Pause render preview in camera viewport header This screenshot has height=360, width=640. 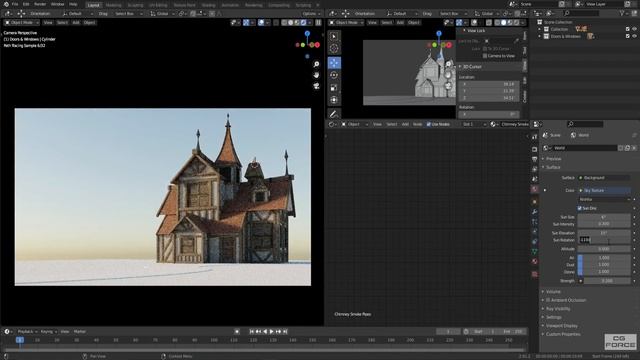tap(318, 22)
